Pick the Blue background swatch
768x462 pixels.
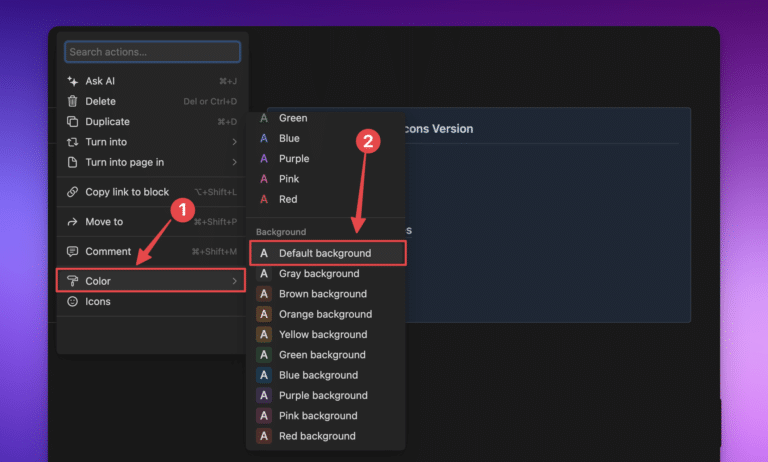pos(264,375)
